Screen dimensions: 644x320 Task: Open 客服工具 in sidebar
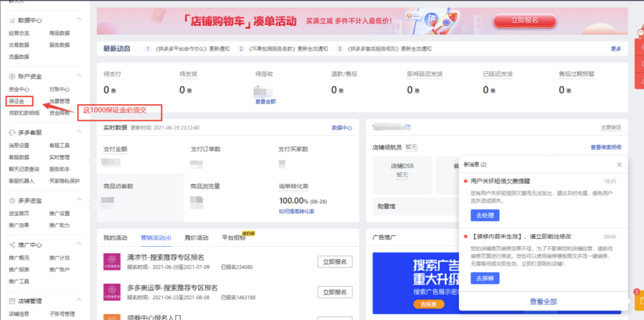[x=59, y=145]
